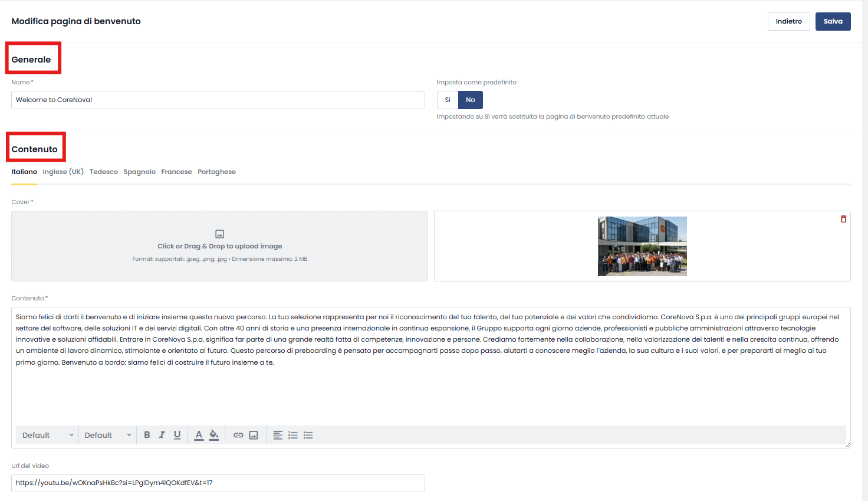Screen dimensions: 868x501
Task: Show the Portoghese language tab
Action: pos(216,172)
